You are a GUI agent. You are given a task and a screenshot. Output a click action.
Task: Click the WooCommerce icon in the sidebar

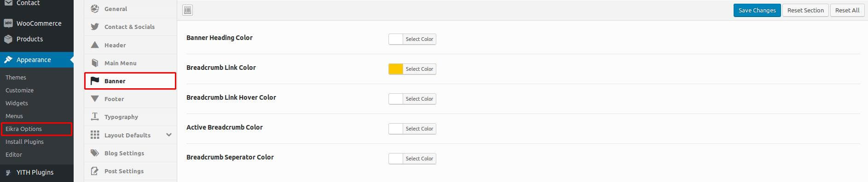8,23
